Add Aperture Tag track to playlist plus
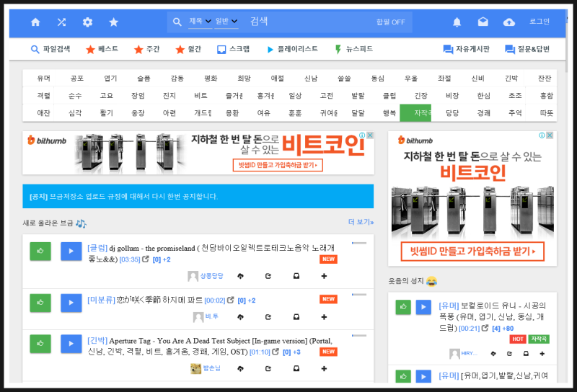Screen dimensions: 577x392 [x=324, y=368]
